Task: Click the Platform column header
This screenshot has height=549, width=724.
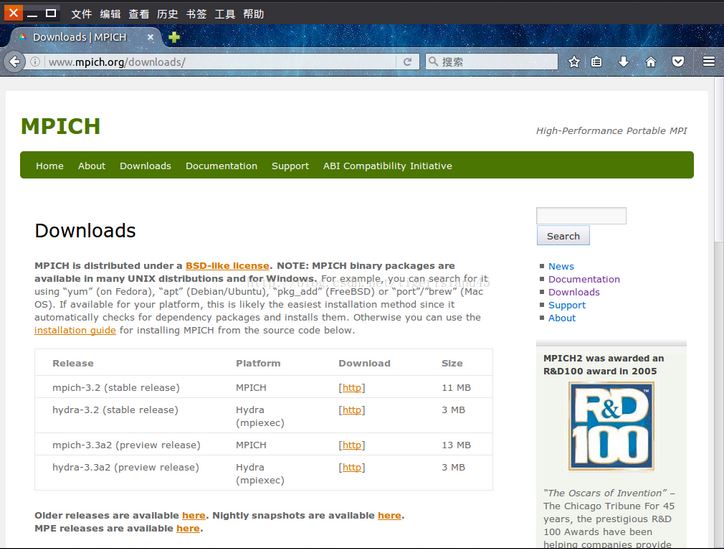Action: 258,363
